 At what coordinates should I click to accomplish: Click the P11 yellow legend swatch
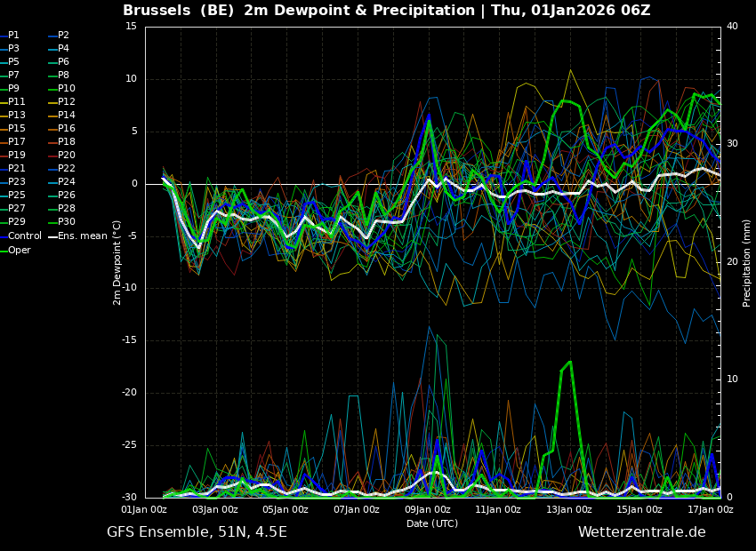coord(4,102)
